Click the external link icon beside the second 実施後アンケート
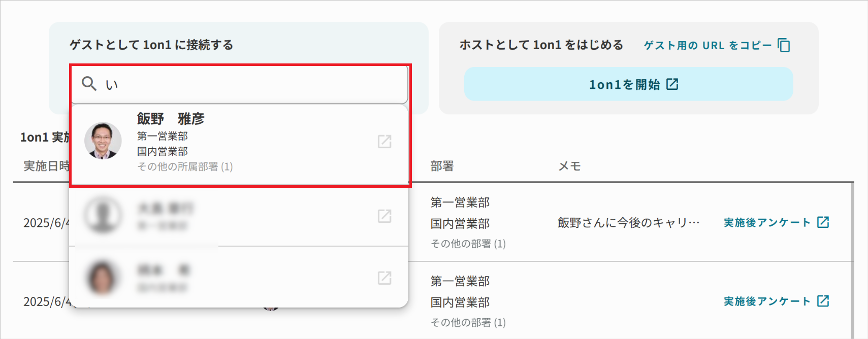This screenshot has height=339, width=868. pos(823,300)
